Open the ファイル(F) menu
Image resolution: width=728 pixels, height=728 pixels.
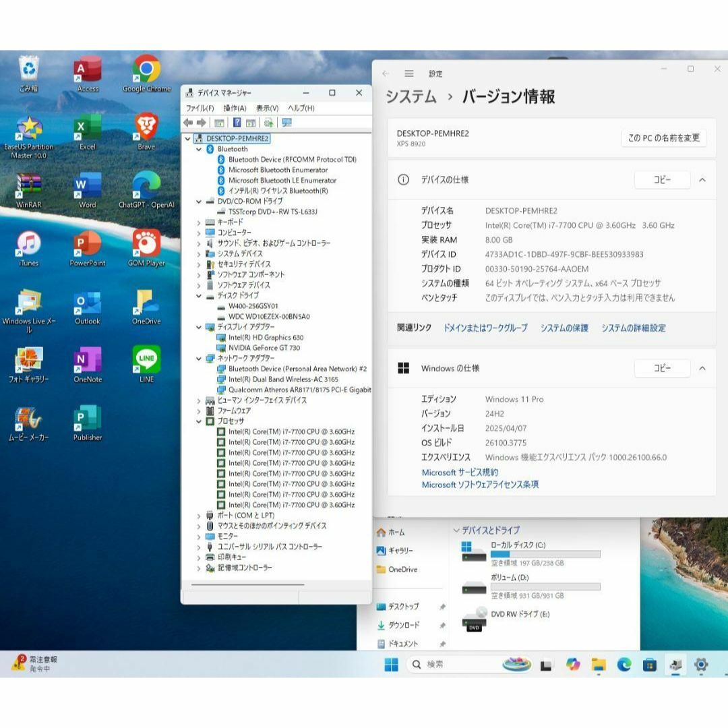(200, 108)
